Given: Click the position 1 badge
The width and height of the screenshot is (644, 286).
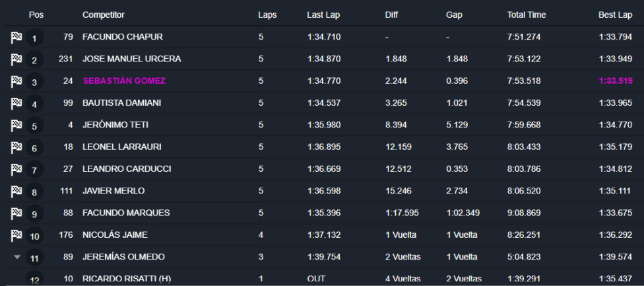Looking at the screenshot, I should click(35, 38).
